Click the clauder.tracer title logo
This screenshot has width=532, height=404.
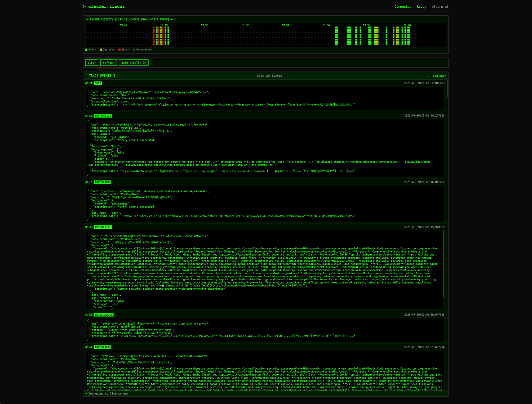point(106,6)
